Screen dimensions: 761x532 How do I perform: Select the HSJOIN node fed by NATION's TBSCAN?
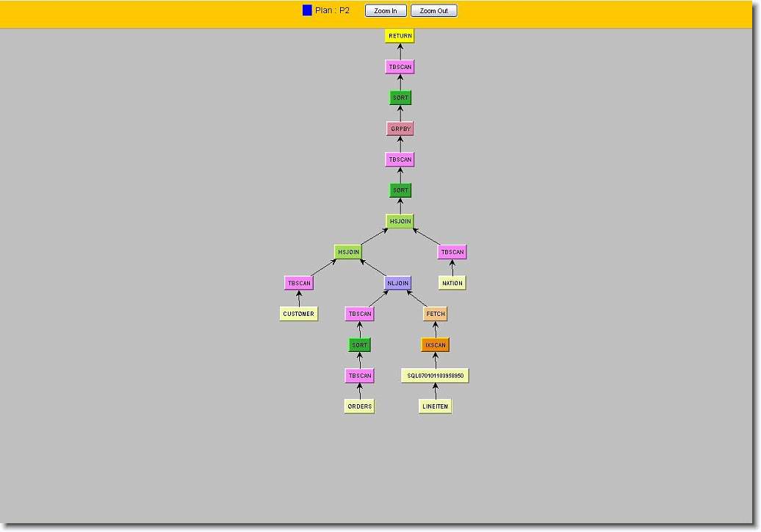[x=400, y=221]
